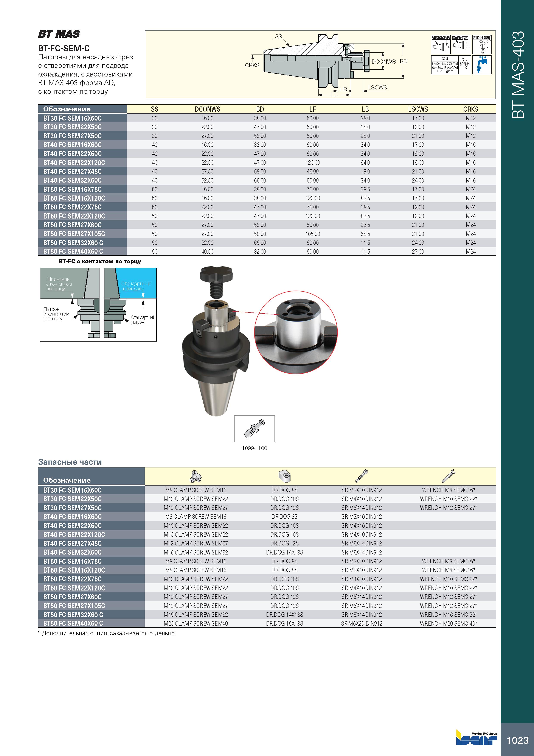Click the 45.00 LF value
The height and width of the screenshot is (756, 534).
[x=313, y=172]
